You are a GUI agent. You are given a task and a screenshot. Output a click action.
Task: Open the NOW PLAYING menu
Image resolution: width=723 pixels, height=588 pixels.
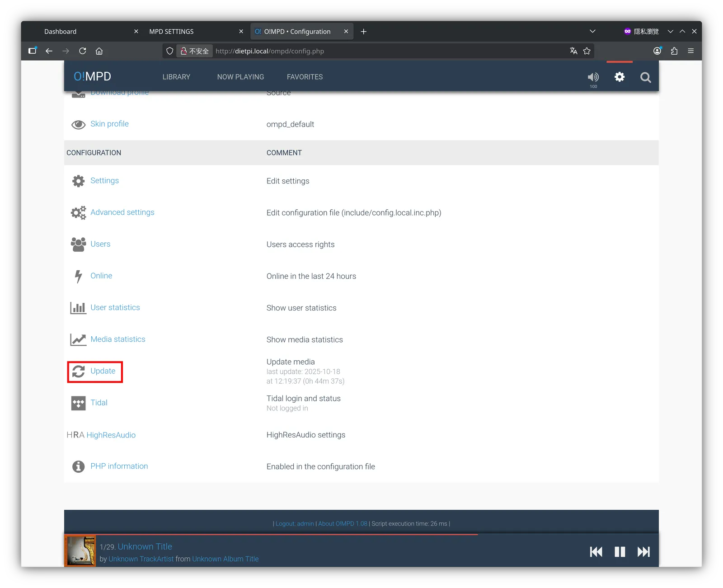click(x=240, y=77)
